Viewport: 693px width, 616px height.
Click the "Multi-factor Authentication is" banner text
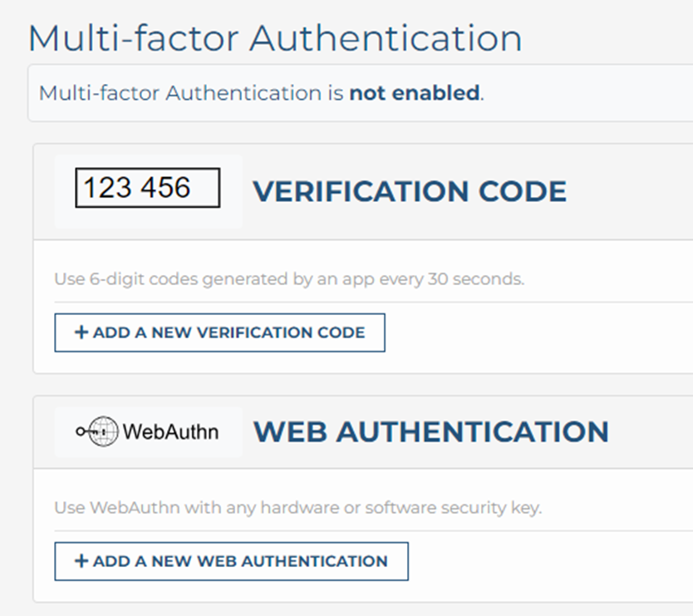[x=191, y=93]
